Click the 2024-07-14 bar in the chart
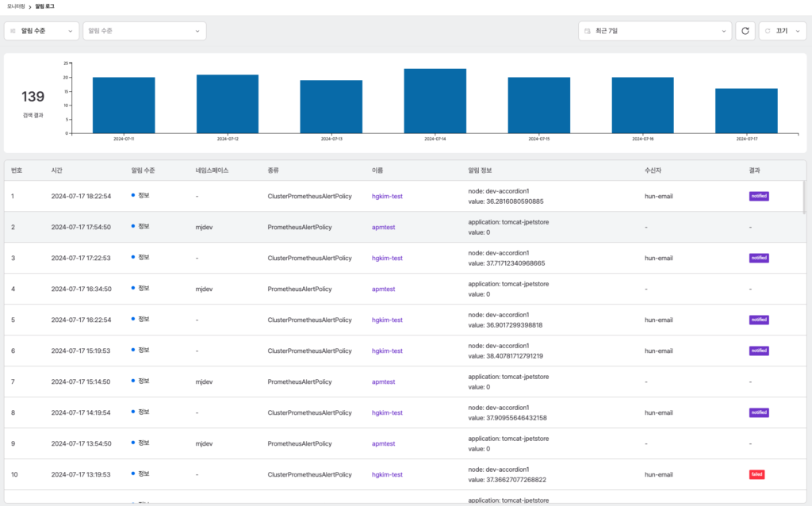This screenshot has height=506, width=812. (435, 101)
